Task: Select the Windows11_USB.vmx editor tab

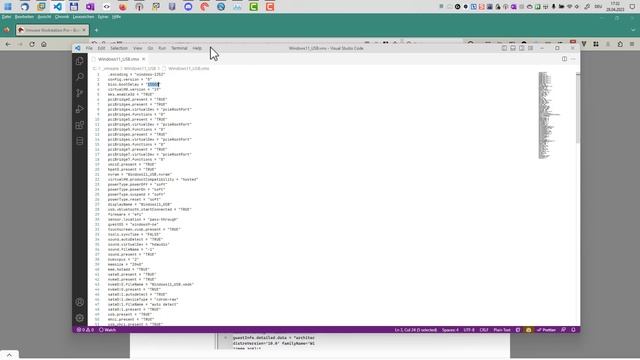Action: [x=118, y=59]
